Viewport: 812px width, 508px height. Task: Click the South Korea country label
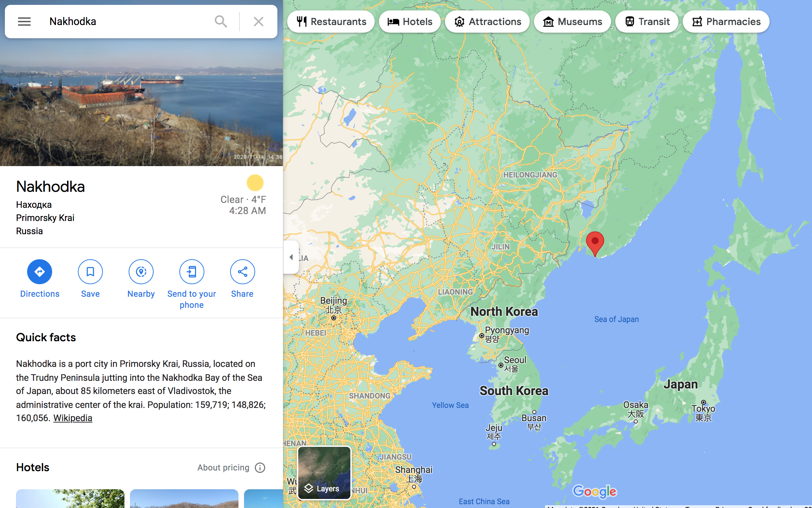514,391
